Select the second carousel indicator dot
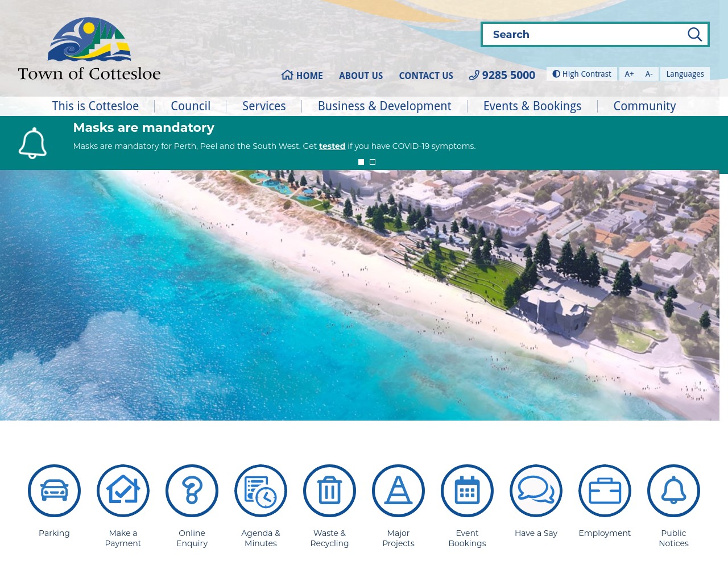 (x=373, y=162)
